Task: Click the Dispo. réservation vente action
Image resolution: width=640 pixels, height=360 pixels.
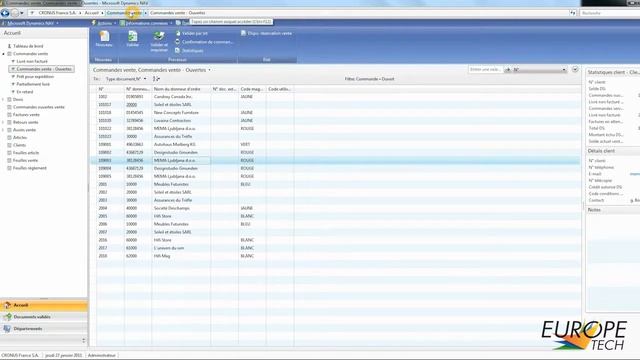Action: (266, 33)
